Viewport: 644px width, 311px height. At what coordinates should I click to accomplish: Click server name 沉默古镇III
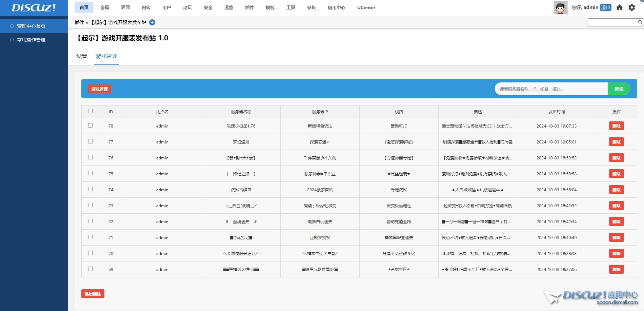(x=241, y=190)
